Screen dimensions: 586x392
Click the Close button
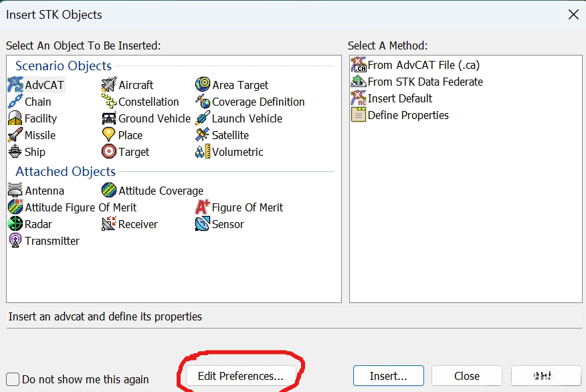[466, 376]
